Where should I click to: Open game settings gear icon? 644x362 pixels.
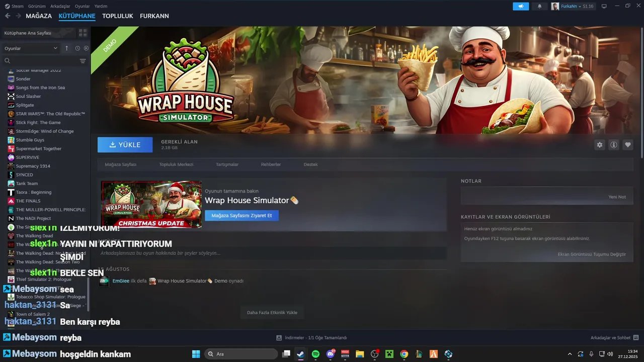[600, 145]
